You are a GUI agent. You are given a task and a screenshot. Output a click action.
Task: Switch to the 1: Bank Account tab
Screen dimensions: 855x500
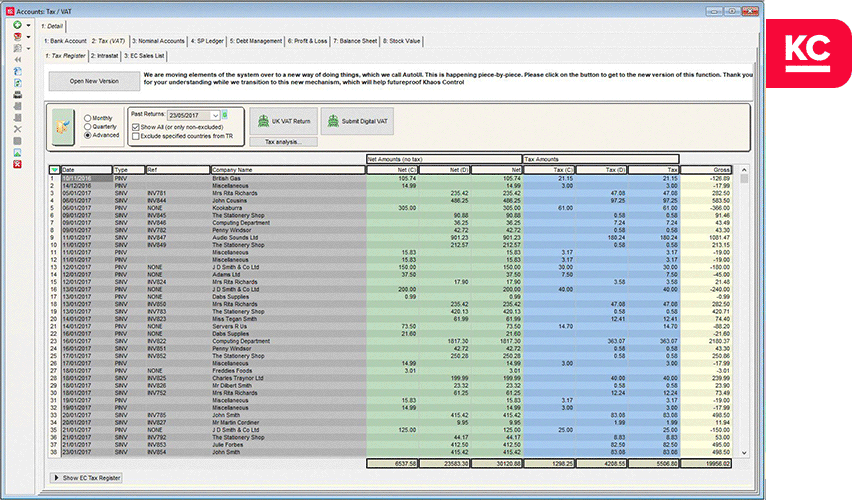click(x=65, y=41)
